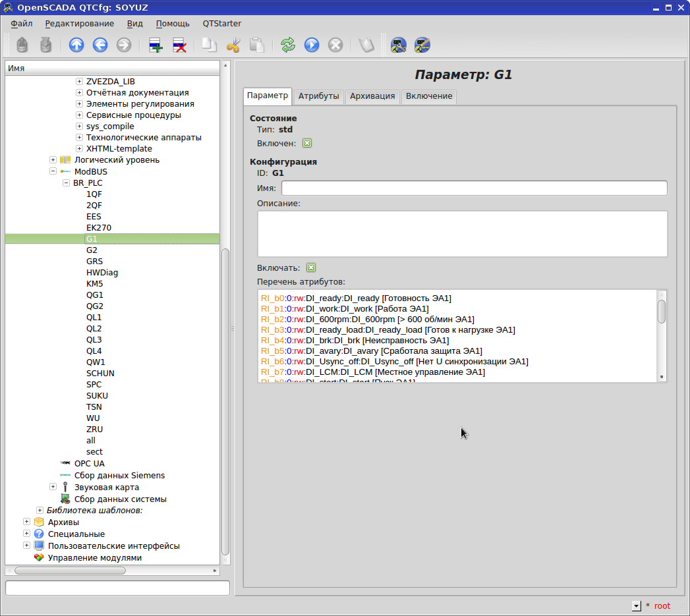The image size is (690, 616).
Task: Start periodic page updating
Action: [x=311, y=45]
